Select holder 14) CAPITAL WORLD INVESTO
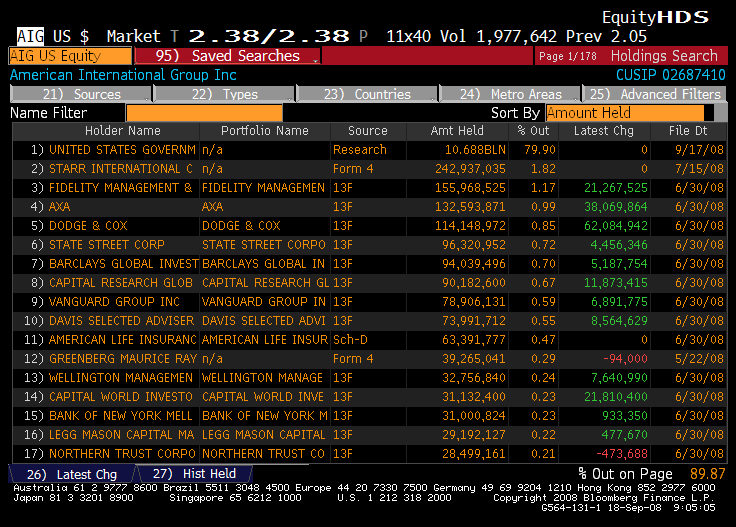Viewport: 736px width, 527px height. point(108,397)
